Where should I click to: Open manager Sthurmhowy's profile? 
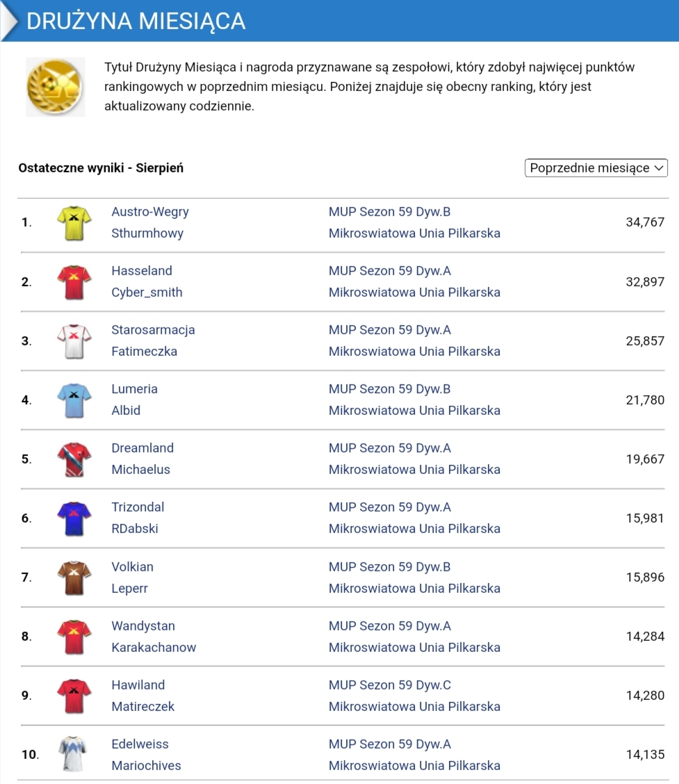click(x=147, y=234)
